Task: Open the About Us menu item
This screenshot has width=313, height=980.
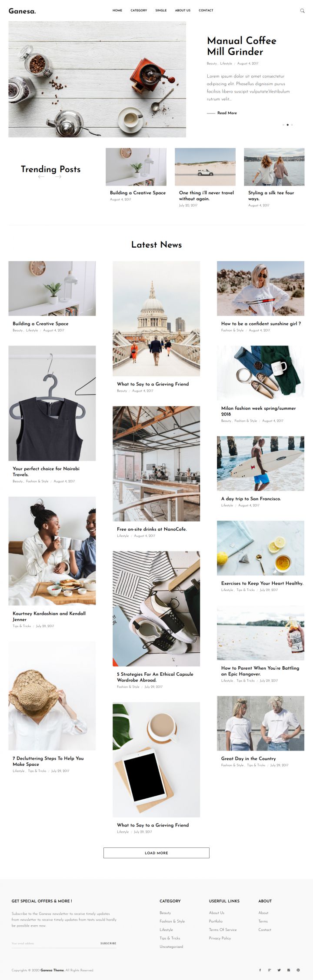Action: click(x=183, y=10)
